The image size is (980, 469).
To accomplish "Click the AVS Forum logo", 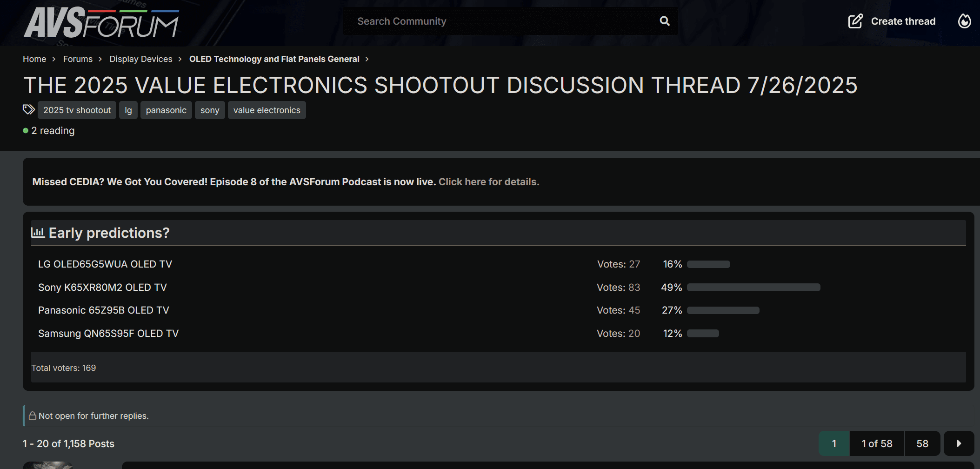I will coord(101,22).
